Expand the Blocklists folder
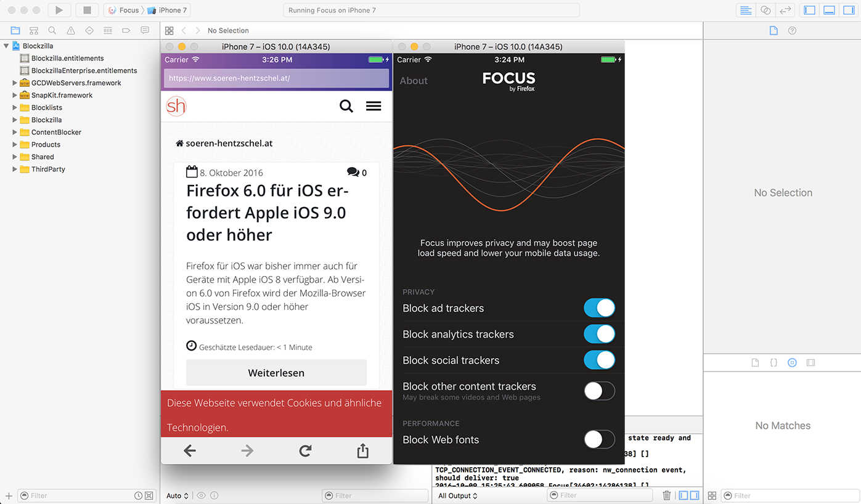Image resolution: width=861 pixels, height=504 pixels. point(15,107)
